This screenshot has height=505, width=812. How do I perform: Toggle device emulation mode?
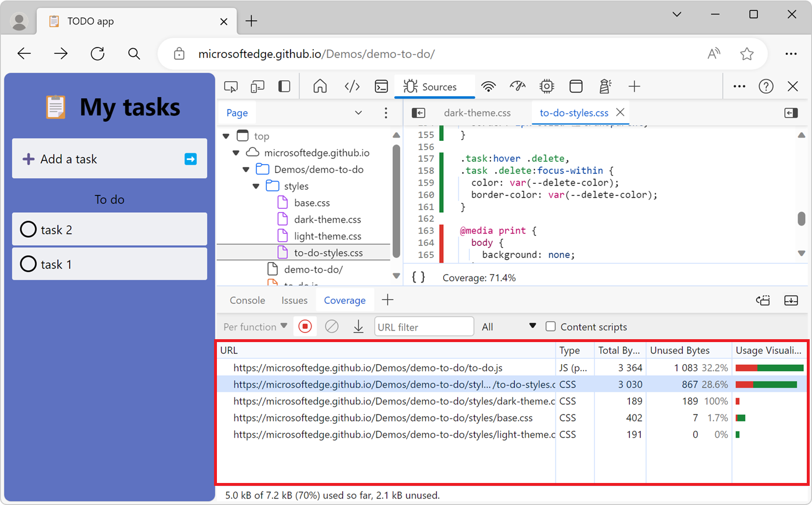point(258,86)
